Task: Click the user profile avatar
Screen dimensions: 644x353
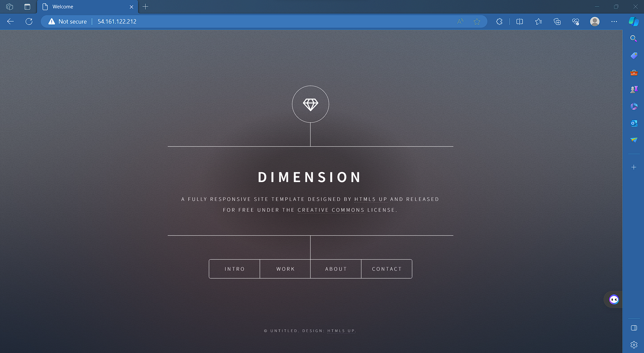Action: click(595, 22)
